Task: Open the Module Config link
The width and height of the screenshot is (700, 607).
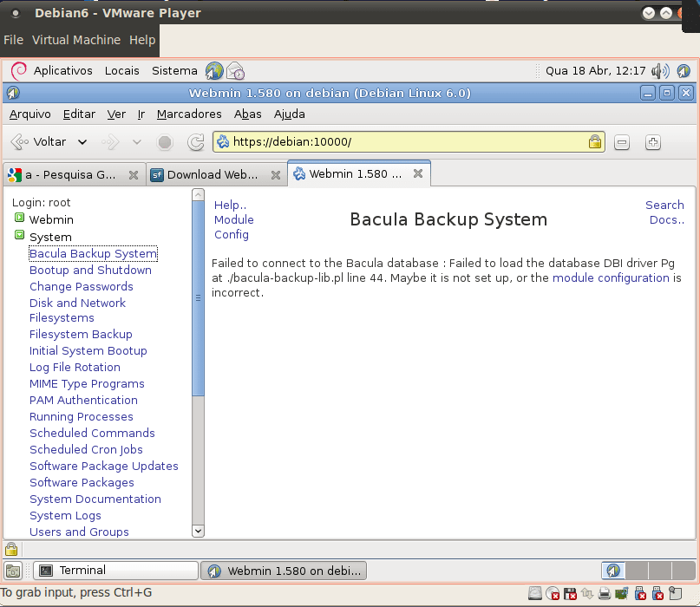Action: pos(234,227)
